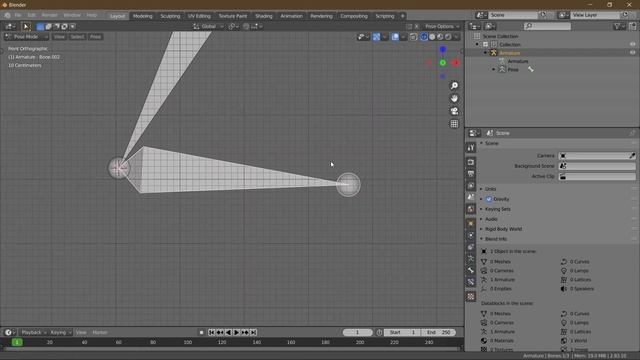Open the Edit menu

pos(31,15)
